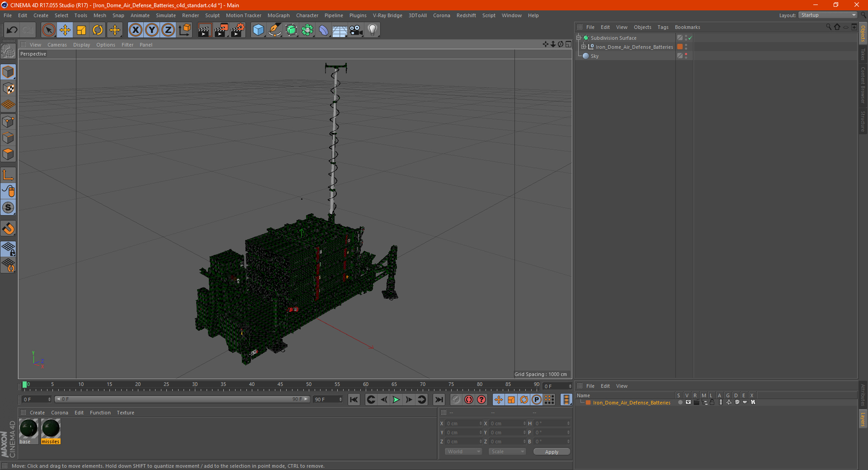
Task: Add a Light object
Action: (x=373, y=30)
